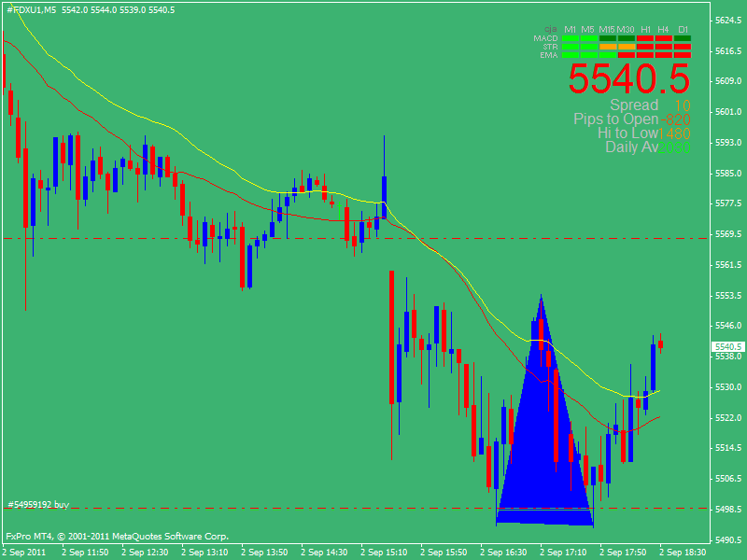Click the STR M15 orange signal block
The height and width of the screenshot is (560, 747).
(608, 47)
